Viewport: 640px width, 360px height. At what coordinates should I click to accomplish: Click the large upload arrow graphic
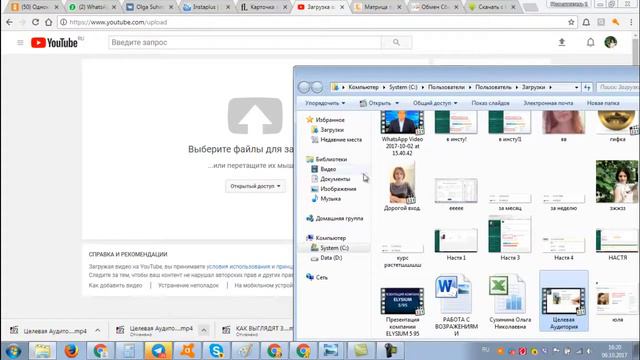(x=255, y=116)
